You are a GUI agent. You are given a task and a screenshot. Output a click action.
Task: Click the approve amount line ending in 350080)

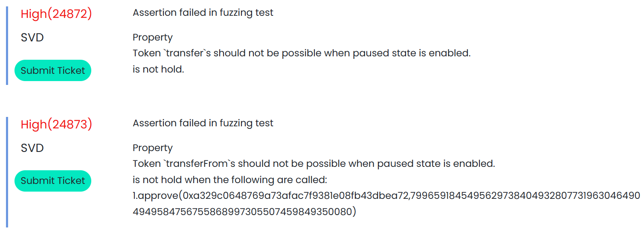click(x=244, y=211)
